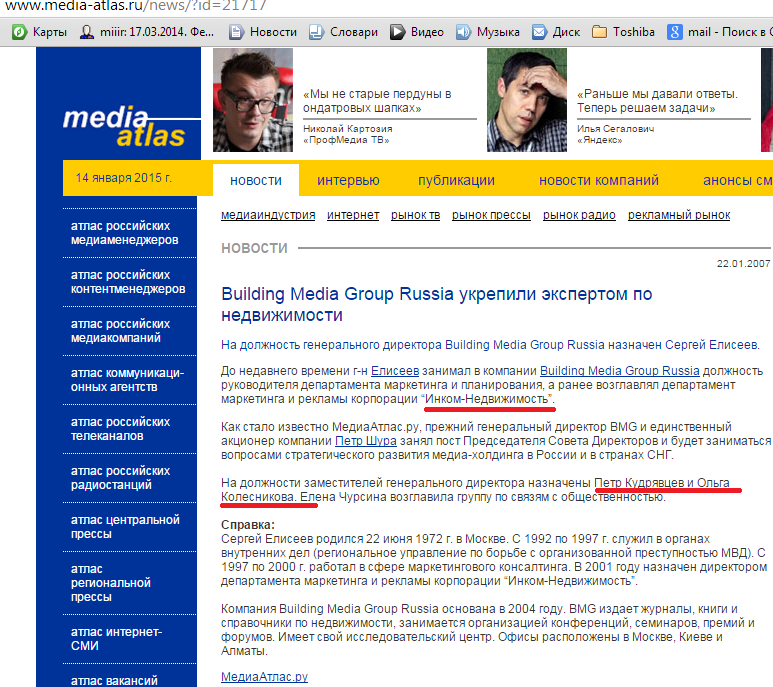The image size is (773, 687).
Task: Open атлас российских медиакомпаний
Action: pyautogui.click(x=120, y=331)
